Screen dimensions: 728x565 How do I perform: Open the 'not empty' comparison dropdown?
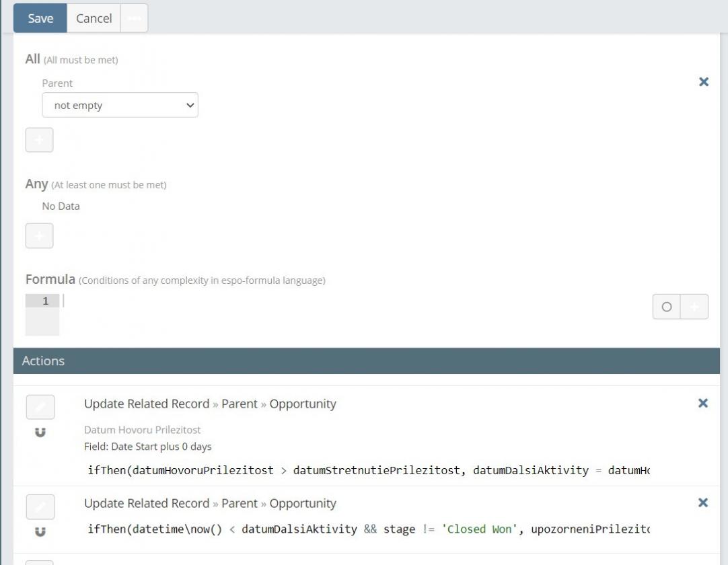click(120, 105)
